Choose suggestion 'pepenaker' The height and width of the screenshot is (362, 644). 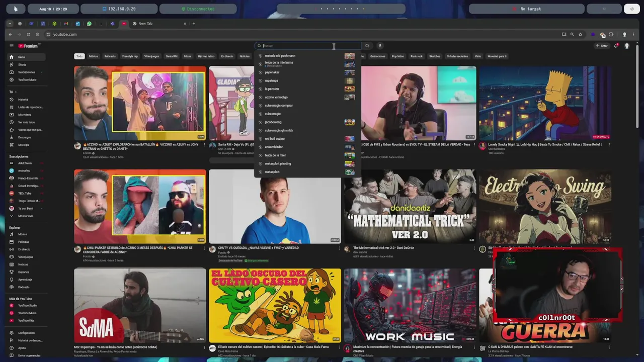[x=307, y=72]
